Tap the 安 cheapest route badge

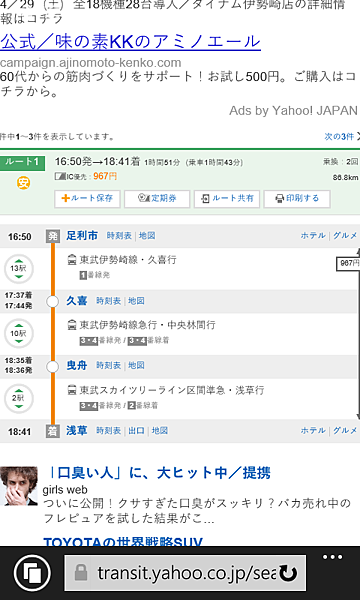click(x=23, y=183)
